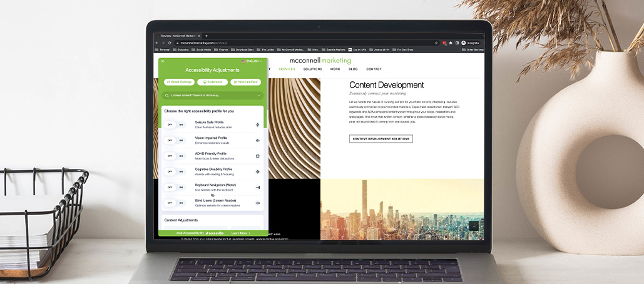Expand the dictionary search dropdown arrow
Screen dimensions: 644x284
coord(258,96)
